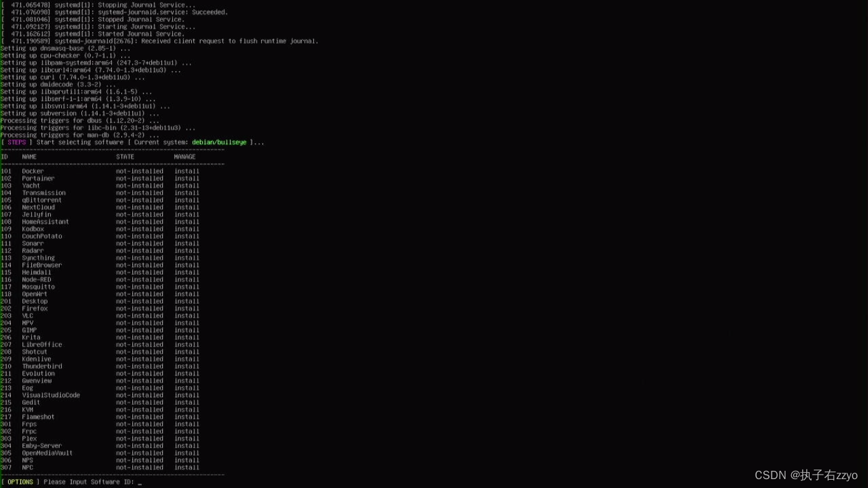Select the VLC name

pyautogui.click(x=28, y=316)
